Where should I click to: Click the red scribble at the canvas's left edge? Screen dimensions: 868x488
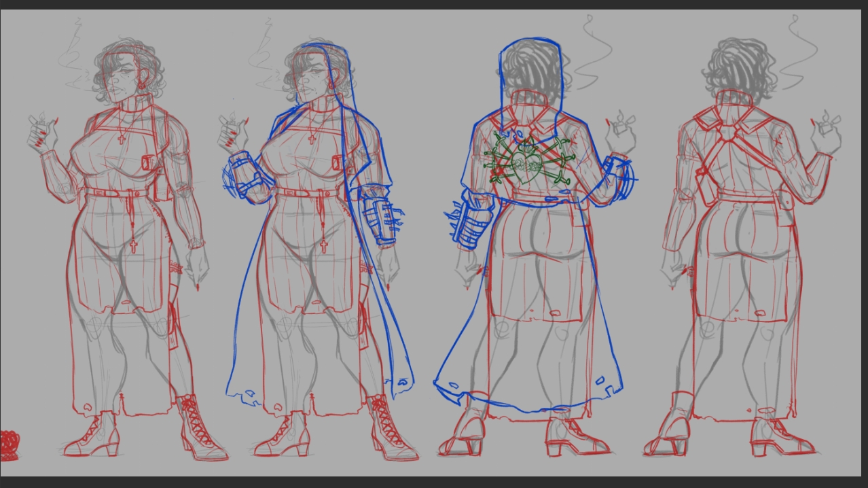tap(10, 443)
